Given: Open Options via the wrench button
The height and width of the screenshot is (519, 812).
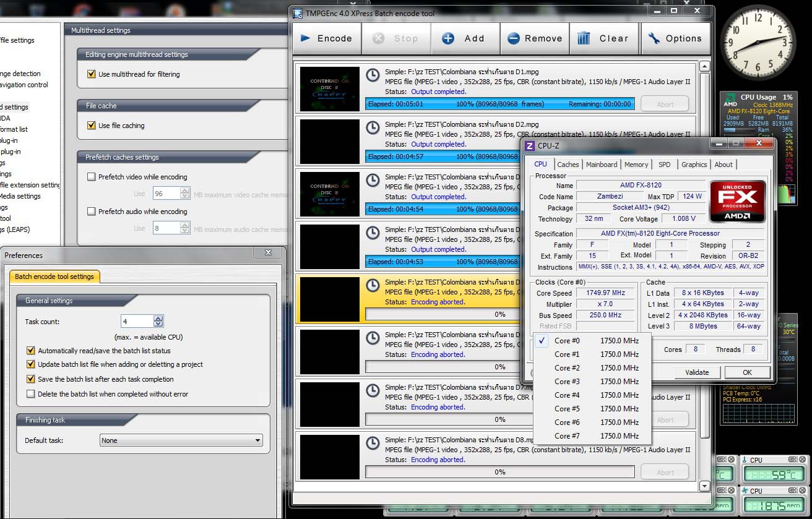Looking at the screenshot, I should [675, 38].
